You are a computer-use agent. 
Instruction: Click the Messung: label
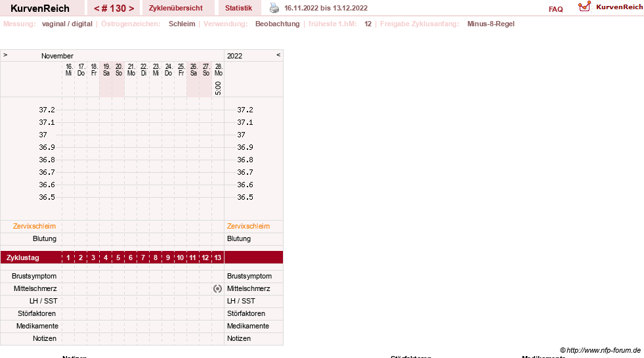point(20,24)
